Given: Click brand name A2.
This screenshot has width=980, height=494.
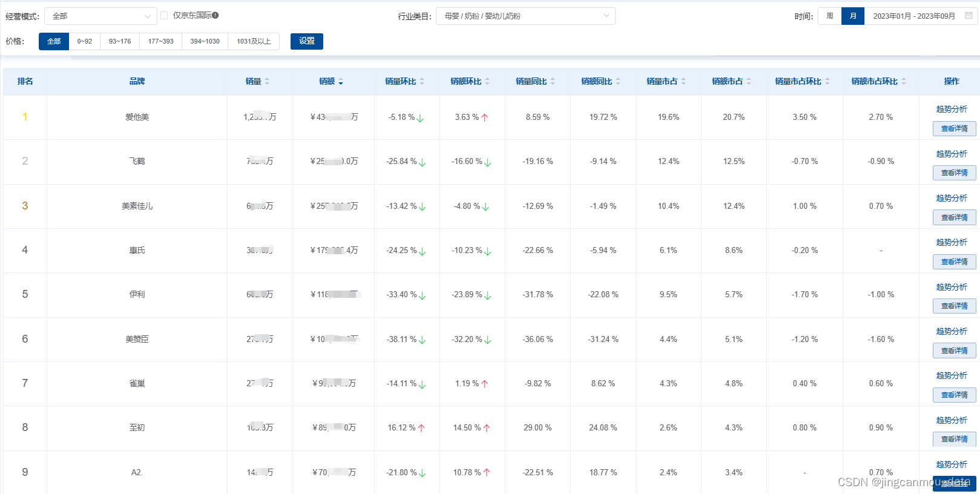Looking at the screenshot, I should [137, 472].
